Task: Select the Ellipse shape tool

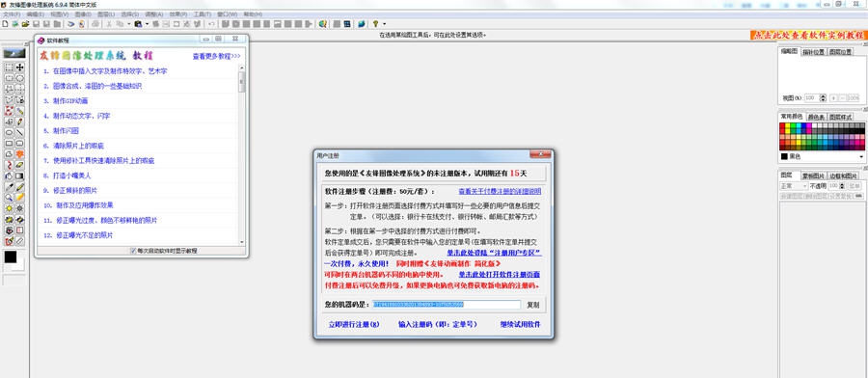Action: pyautogui.click(x=9, y=133)
